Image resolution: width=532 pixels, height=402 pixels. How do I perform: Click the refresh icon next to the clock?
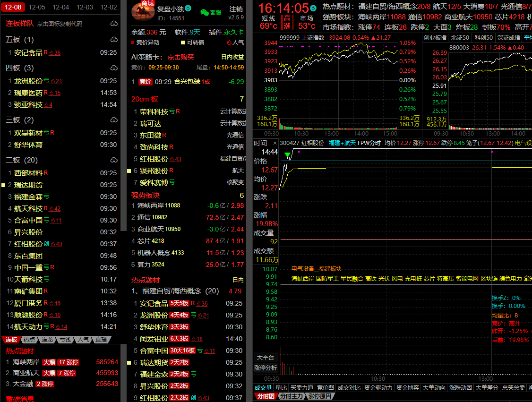click(313, 8)
